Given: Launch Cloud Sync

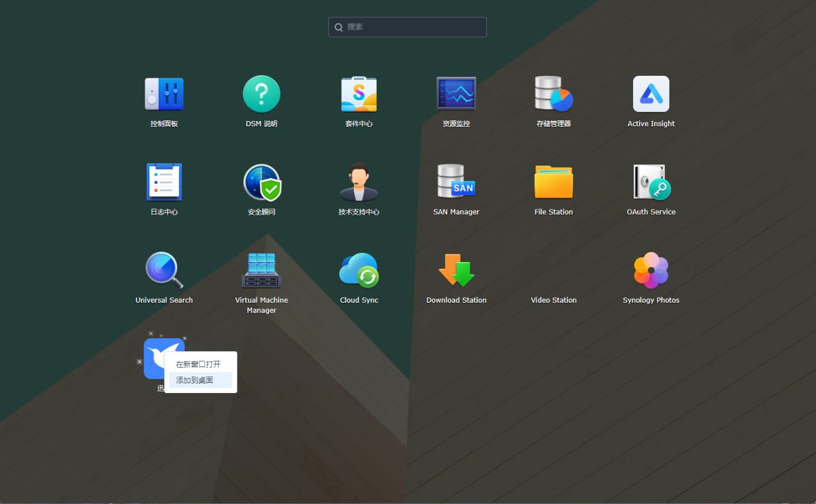Looking at the screenshot, I should pyautogui.click(x=359, y=270).
